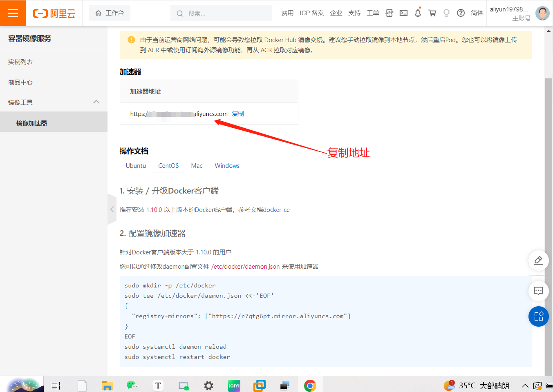Switch to Chrome in the taskbar
The width and height of the screenshot is (553, 392).
coord(310,385)
